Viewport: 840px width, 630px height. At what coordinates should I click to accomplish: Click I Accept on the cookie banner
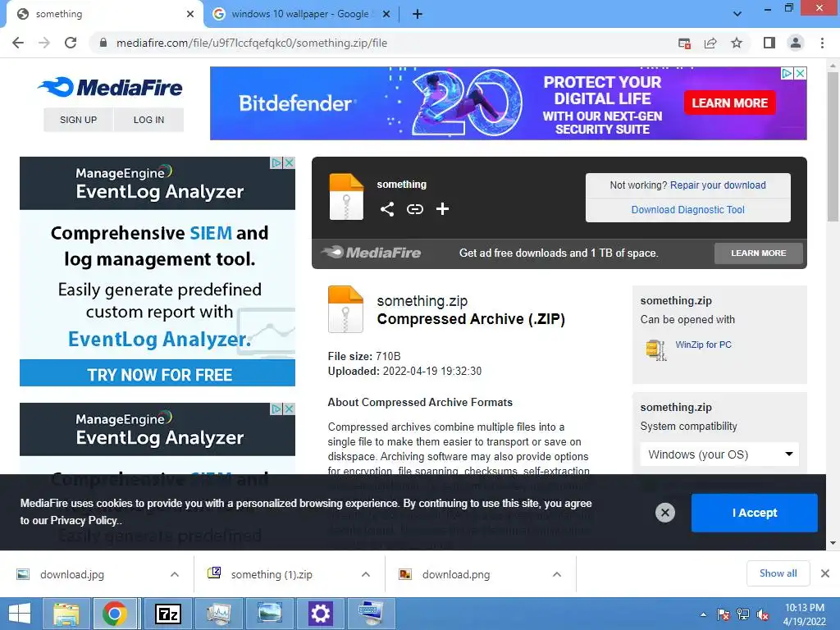pos(755,513)
